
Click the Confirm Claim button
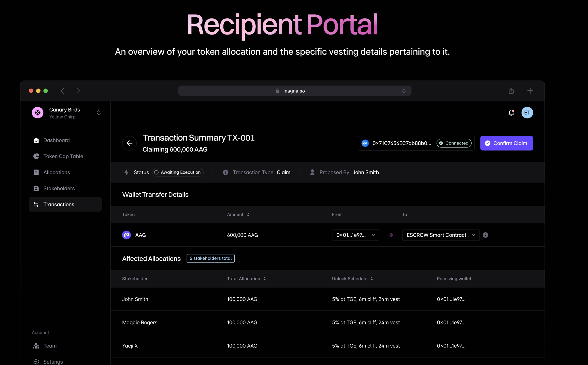[x=506, y=143]
